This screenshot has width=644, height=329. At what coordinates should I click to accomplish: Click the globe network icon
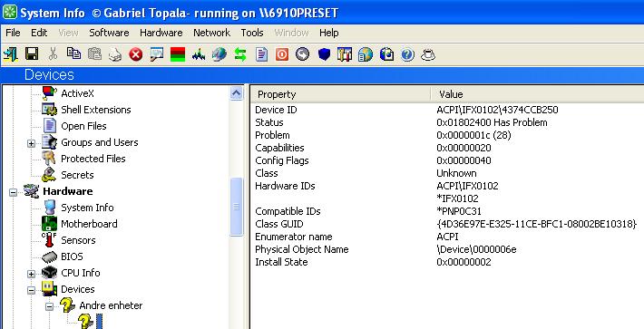click(220, 54)
